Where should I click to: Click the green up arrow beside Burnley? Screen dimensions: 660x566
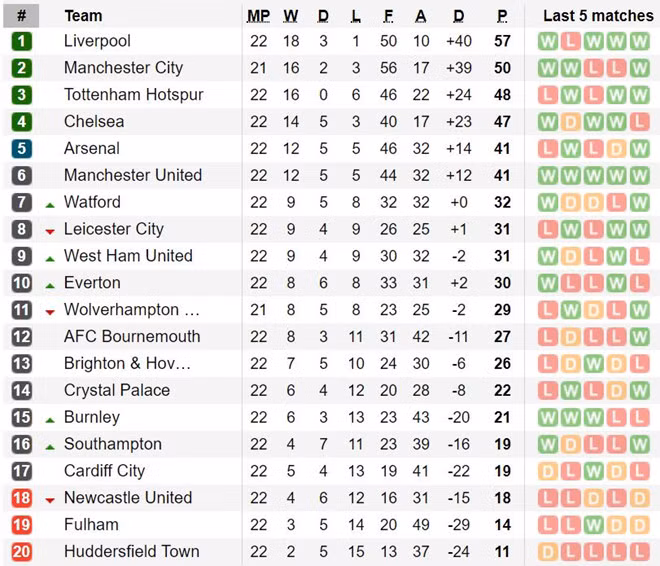tap(50, 418)
